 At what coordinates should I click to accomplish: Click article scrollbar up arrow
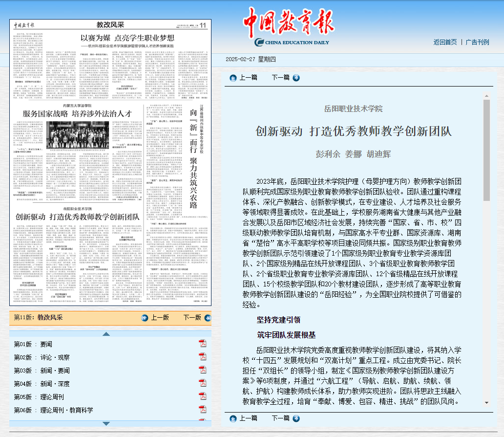click(x=486, y=96)
